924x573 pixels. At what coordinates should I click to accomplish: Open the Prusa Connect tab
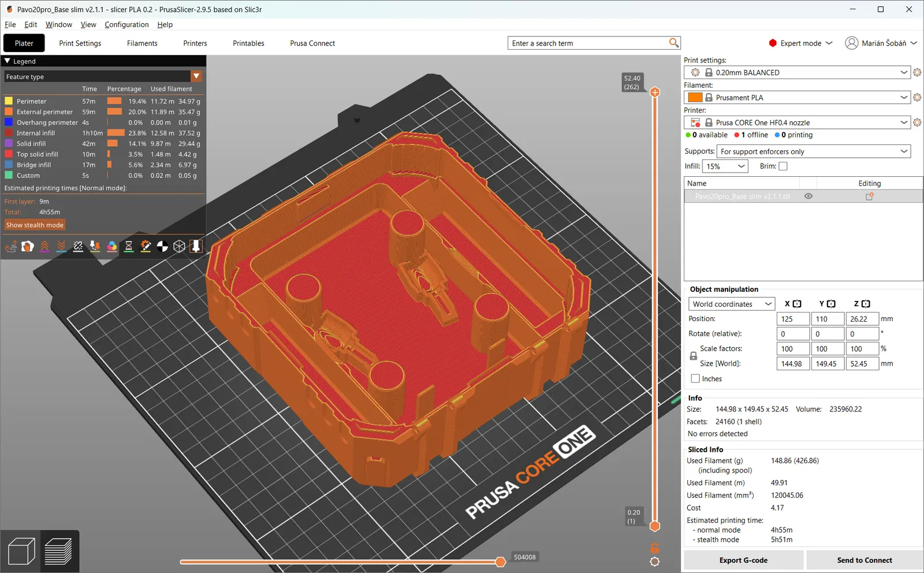click(312, 43)
